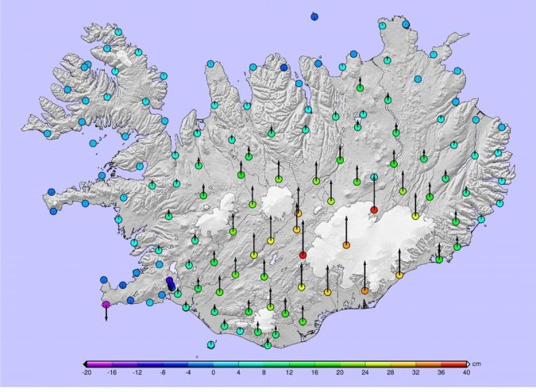The width and height of the screenshot is (536, 392).
Task: Pick the red segment near 40 on scale
Action: (453, 364)
